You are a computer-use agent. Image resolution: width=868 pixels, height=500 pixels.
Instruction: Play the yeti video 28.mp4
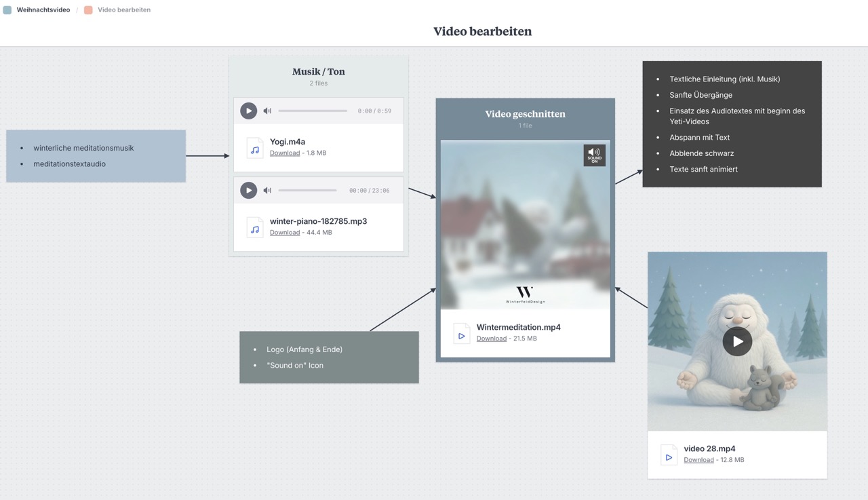click(x=737, y=341)
